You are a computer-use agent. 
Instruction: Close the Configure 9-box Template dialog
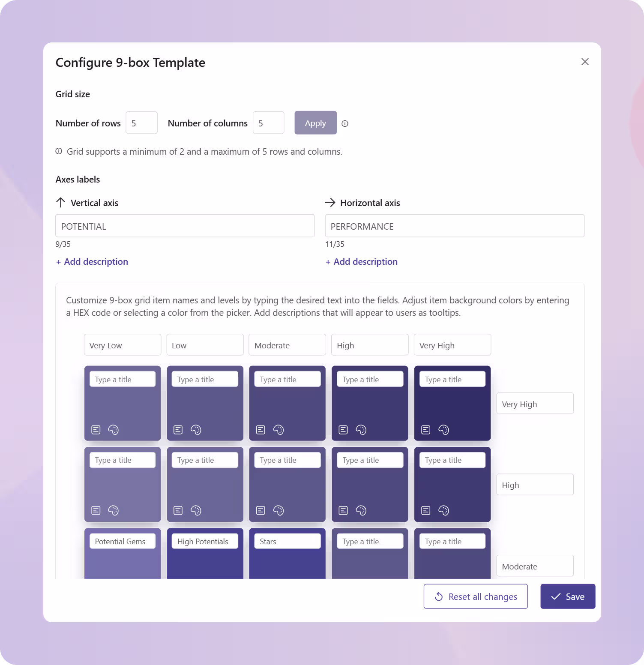[x=585, y=62]
